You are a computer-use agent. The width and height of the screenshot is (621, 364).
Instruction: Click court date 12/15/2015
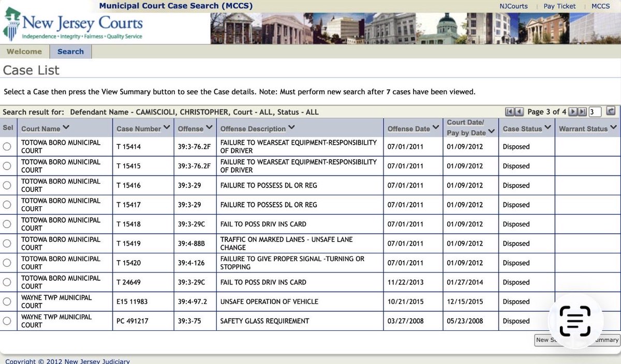pyautogui.click(x=465, y=302)
